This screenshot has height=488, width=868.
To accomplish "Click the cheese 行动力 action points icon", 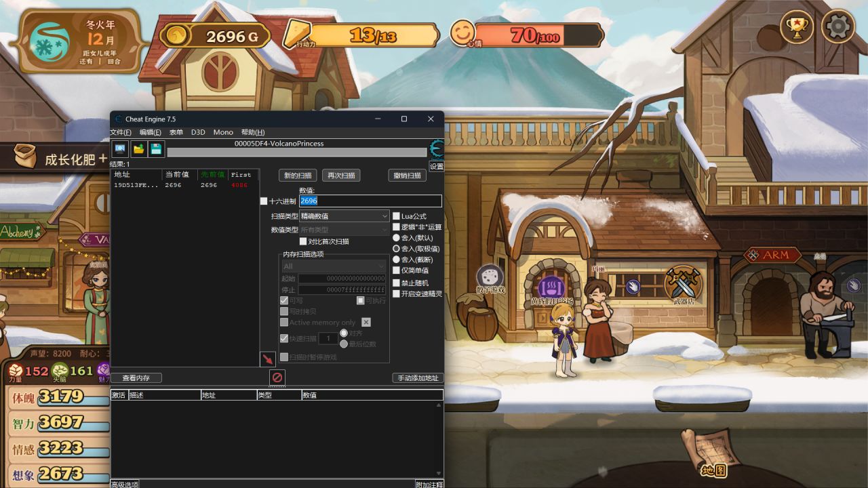I will click(297, 34).
